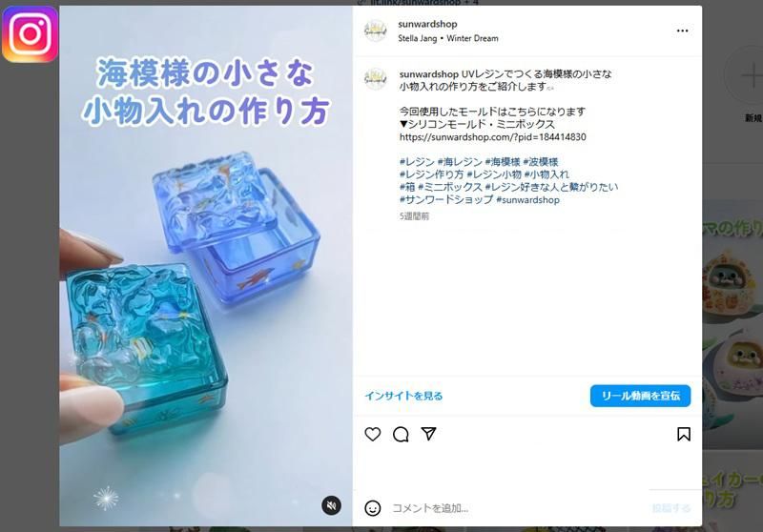Click the Instagram logo
This screenshot has width=763, height=532.
31,34
